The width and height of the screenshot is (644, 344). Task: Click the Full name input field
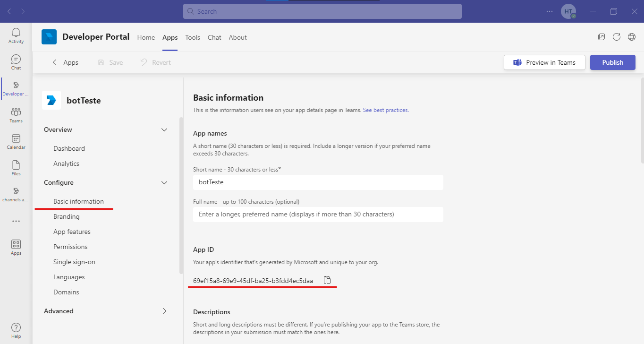pos(318,214)
